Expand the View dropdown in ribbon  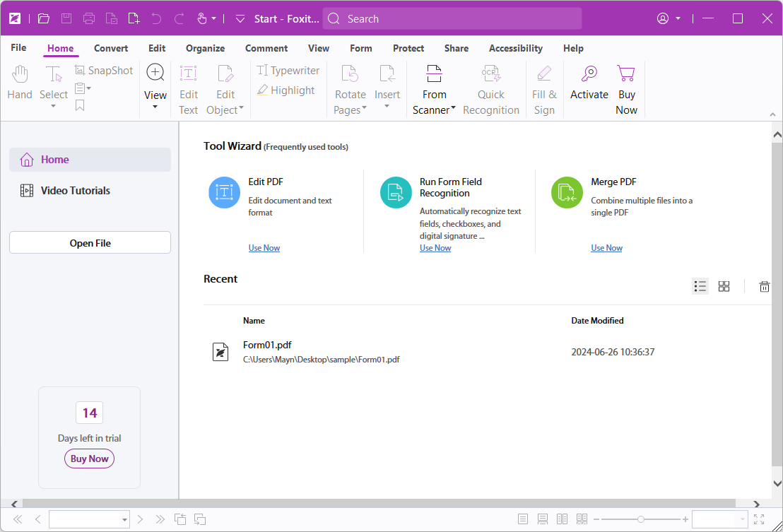(x=155, y=106)
